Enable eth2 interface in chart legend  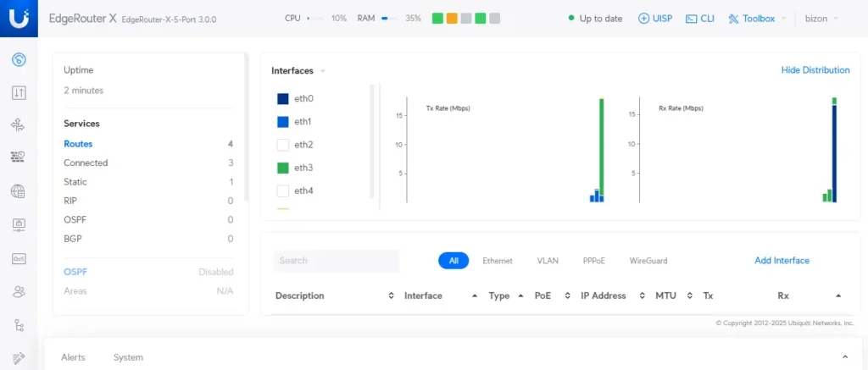click(x=283, y=145)
